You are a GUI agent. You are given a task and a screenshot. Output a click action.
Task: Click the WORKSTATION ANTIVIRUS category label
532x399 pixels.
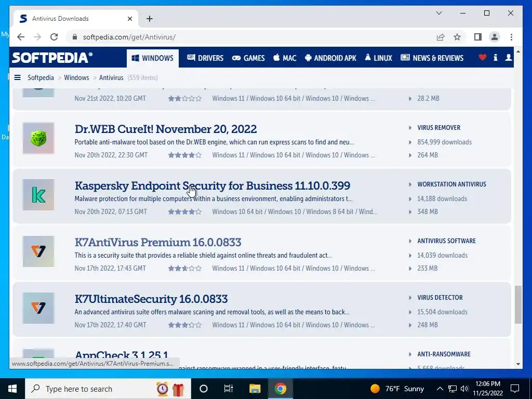tap(451, 184)
